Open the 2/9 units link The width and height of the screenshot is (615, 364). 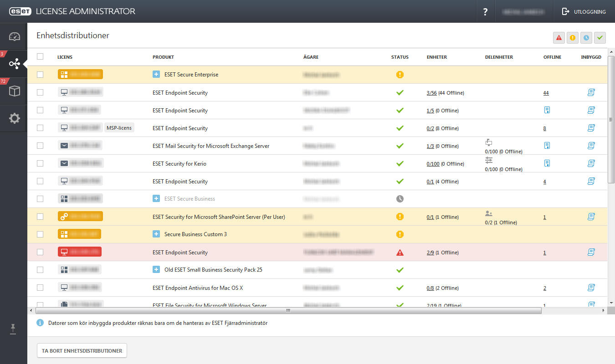pos(430,253)
